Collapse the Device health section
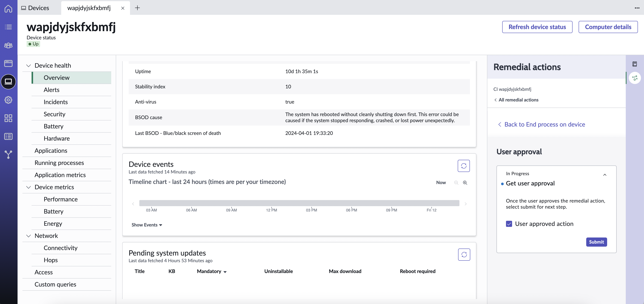Image resolution: width=644 pixels, height=304 pixels. click(x=29, y=65)
